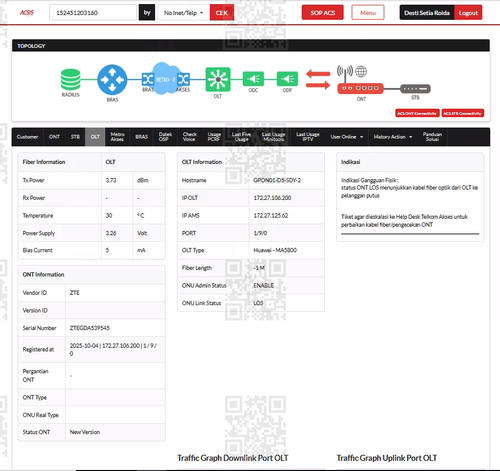
Task: Click the Tx Power value 3.73
Action: point(111,180)
